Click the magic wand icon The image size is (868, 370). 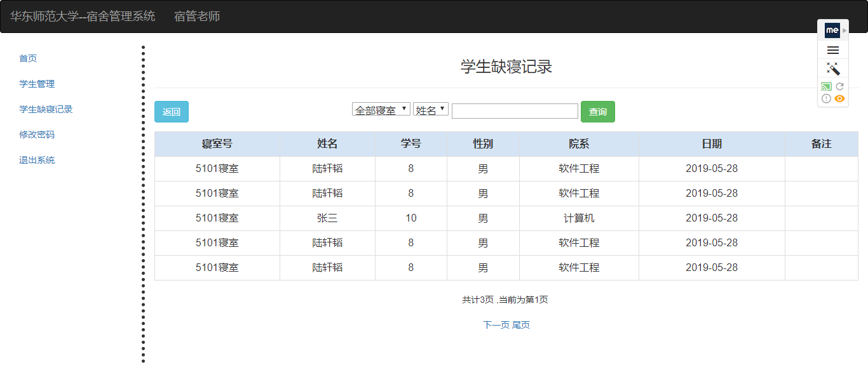(x=832, y=69)
